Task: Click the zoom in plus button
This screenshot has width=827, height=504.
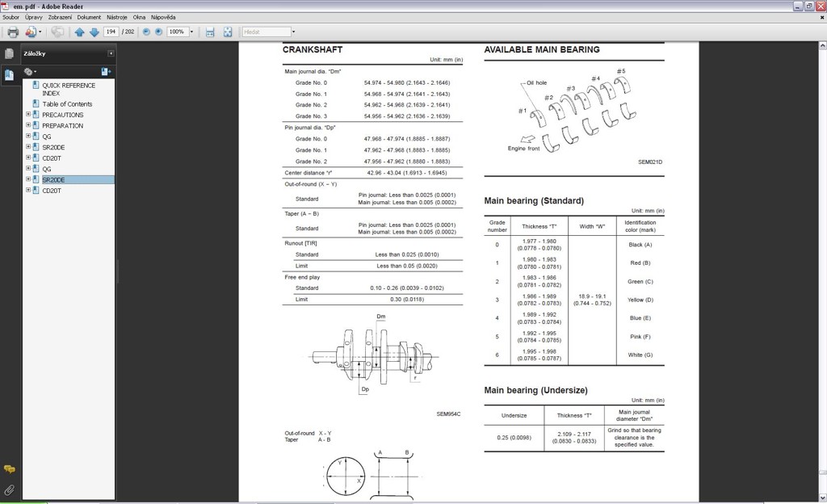Action: point(158,32)
